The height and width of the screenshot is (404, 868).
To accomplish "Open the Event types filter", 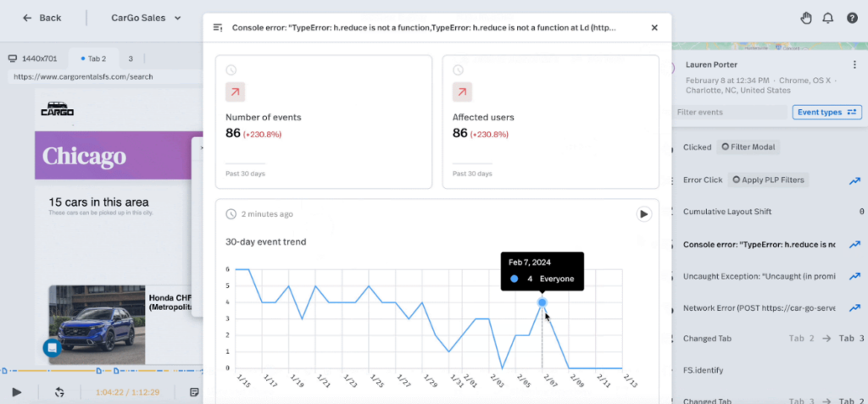I will pos(827,113).
